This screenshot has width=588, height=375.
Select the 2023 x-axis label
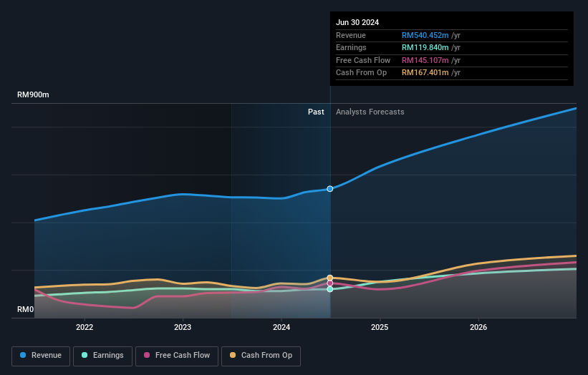pyautogui.click(x=183, y=327)
